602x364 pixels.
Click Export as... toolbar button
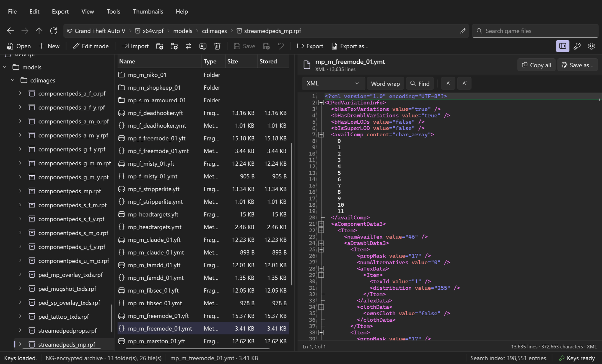click(350, 46)
